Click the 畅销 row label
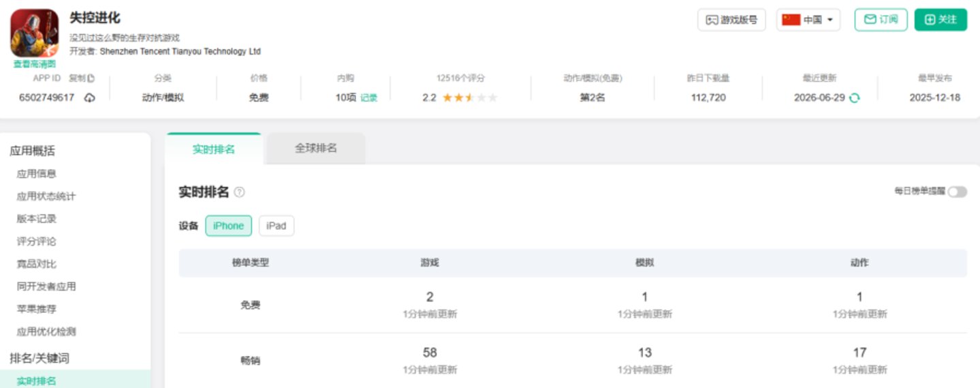Viewport: 980px width, 388px height. pos(251,361)
